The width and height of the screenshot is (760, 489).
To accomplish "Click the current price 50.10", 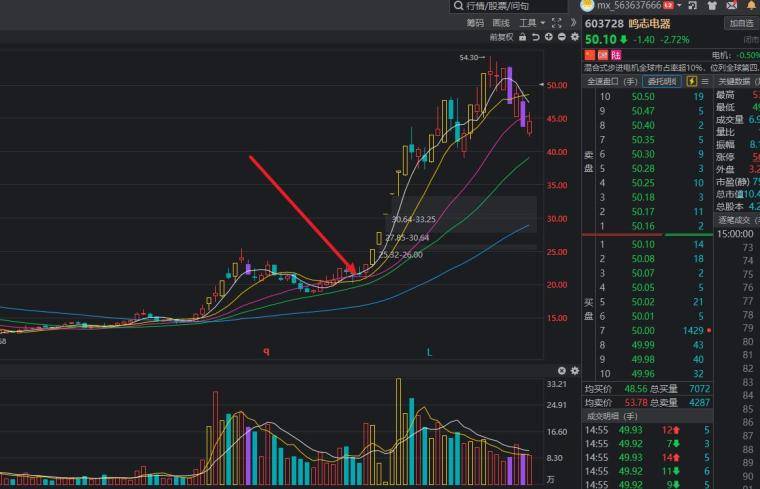I will tap(601, 40).
